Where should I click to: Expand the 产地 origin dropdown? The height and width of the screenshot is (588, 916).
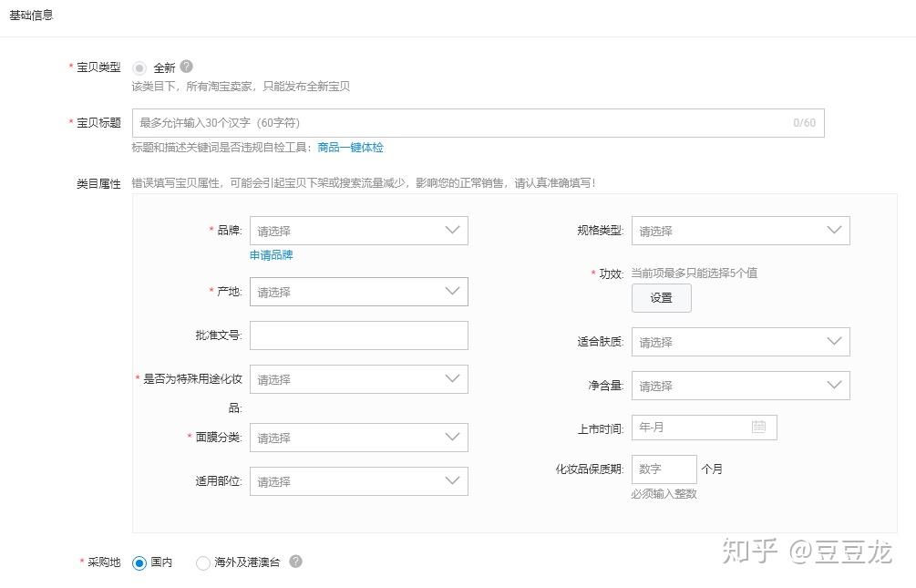pos(358,292)
